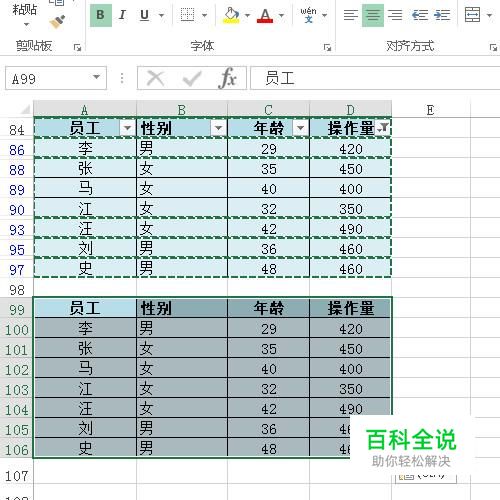The height and width of the screenshot is (500, 500).
Task: Open filter dropdown for 员工 column
Action: click(127, 128)
